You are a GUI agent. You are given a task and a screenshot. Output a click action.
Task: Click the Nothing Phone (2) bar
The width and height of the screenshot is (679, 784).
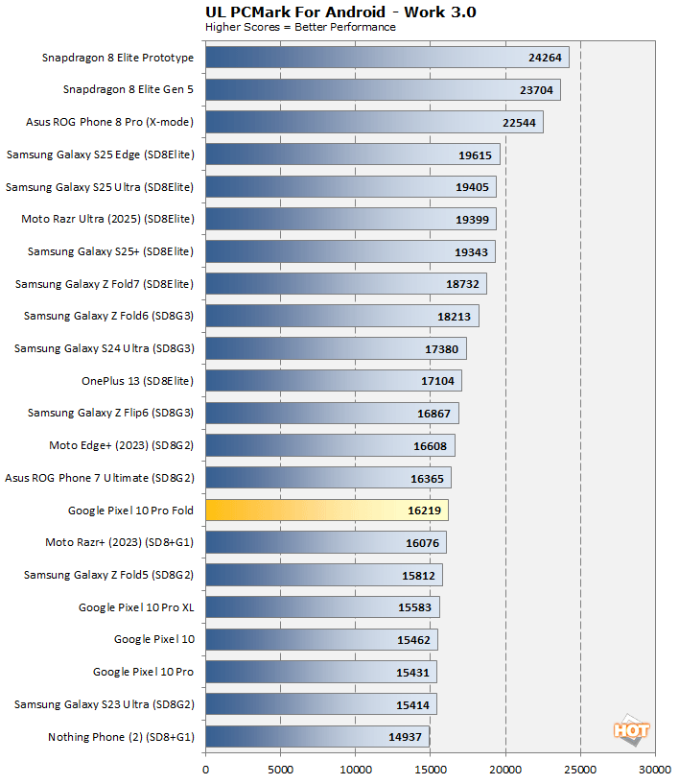(317, 737)
